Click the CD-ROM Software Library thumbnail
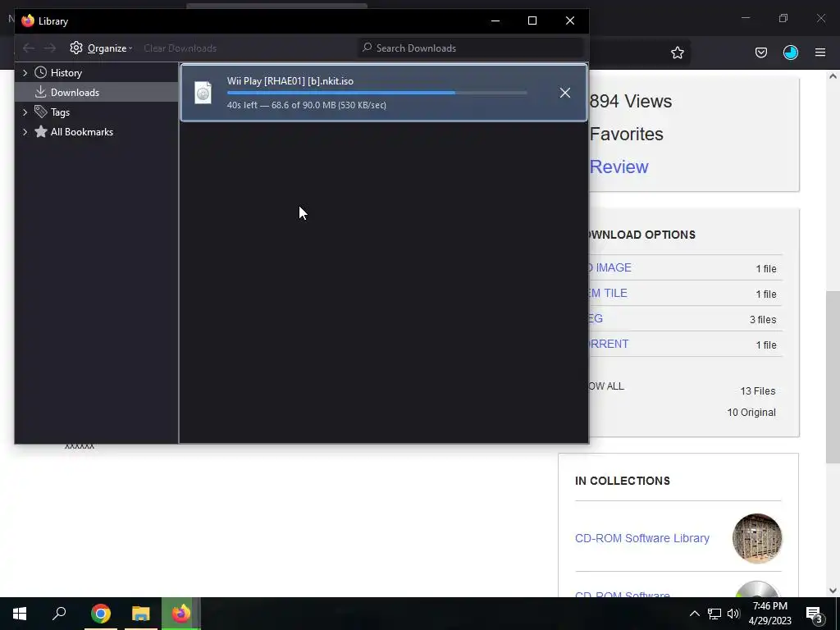Image resolution: width=840 pixels, height=630 pixels. point(757,538)
